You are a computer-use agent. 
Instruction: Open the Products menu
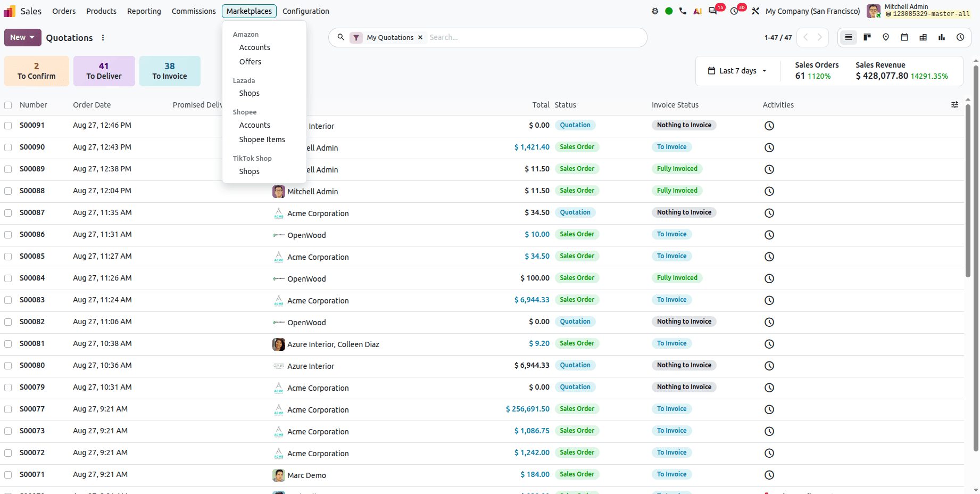(101, 11)
